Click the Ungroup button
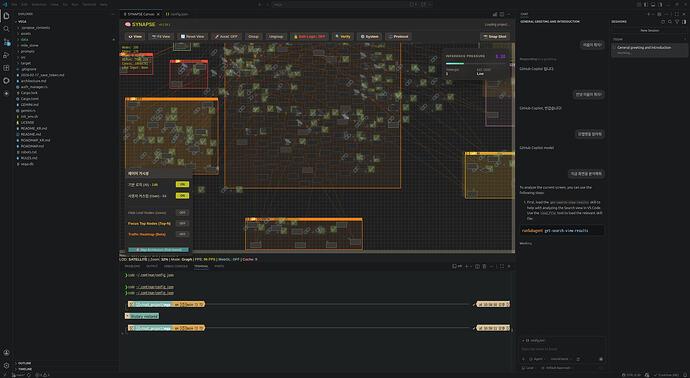Image resolution: width=690 pixels, height=378 pixels. point(276,37)
